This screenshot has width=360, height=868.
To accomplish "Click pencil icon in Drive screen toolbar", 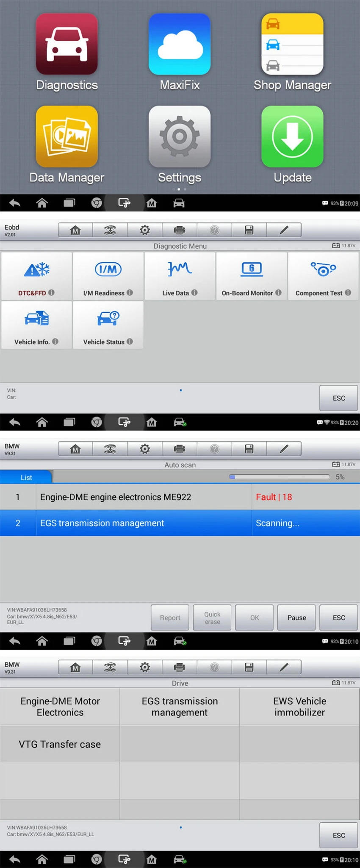I will pyautogui.click(x=284, y=668).
